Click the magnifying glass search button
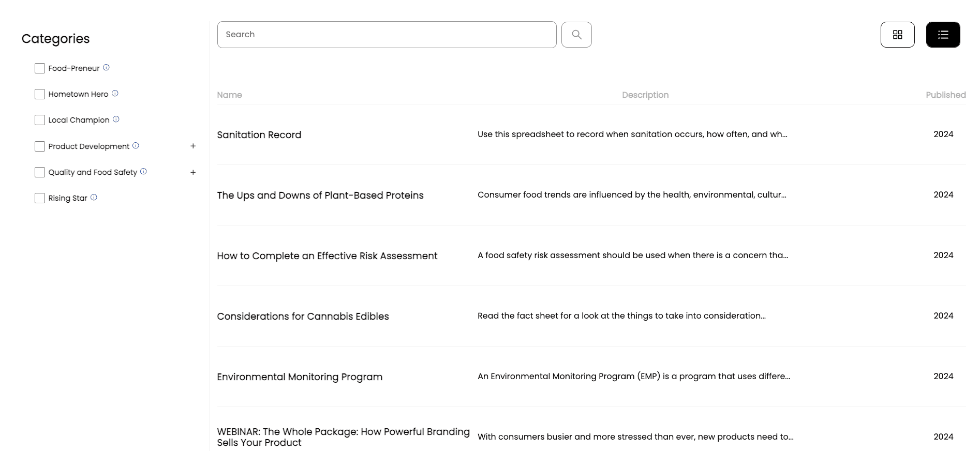Screen dimensions: 980x451 pyautogui.click(x=576, y=35)
